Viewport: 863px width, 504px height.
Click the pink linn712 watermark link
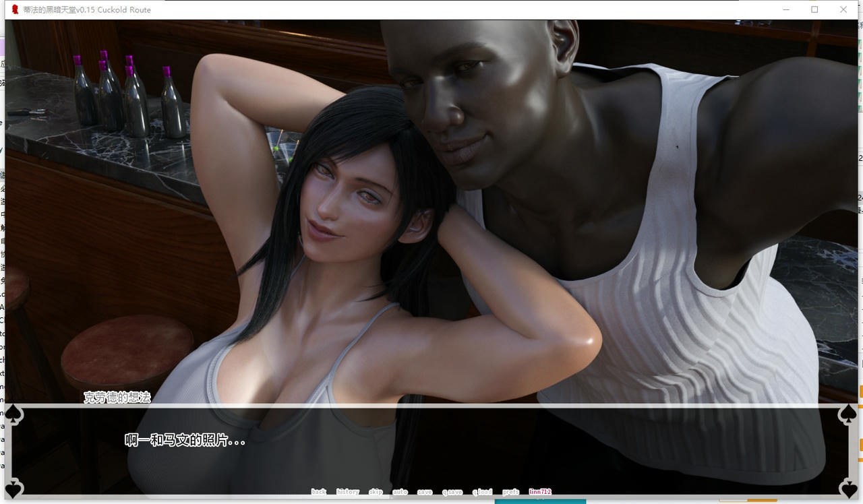(x=540, y=492)
